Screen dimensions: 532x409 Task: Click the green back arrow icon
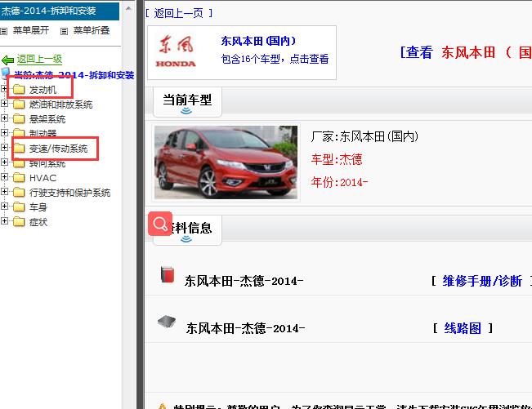[7, 60]
